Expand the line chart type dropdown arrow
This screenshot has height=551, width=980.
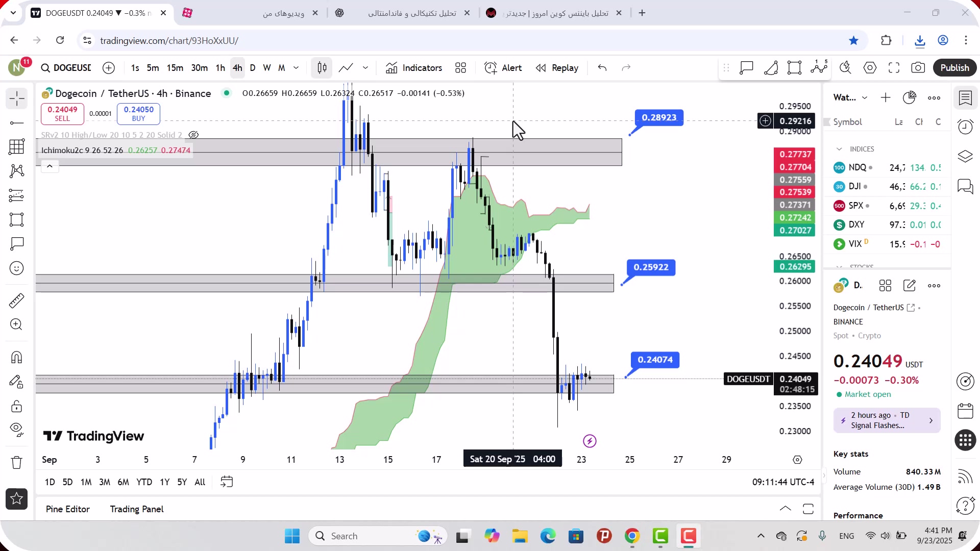point(365,68)
